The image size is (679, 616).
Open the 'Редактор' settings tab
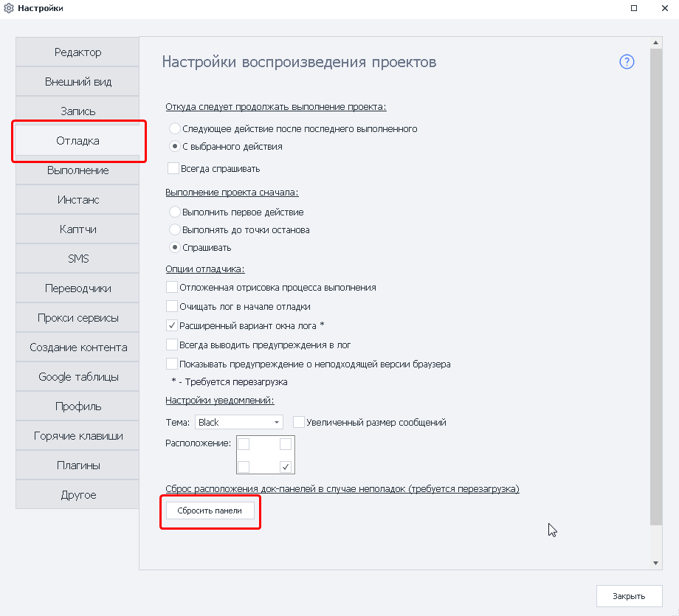[77, 52]
